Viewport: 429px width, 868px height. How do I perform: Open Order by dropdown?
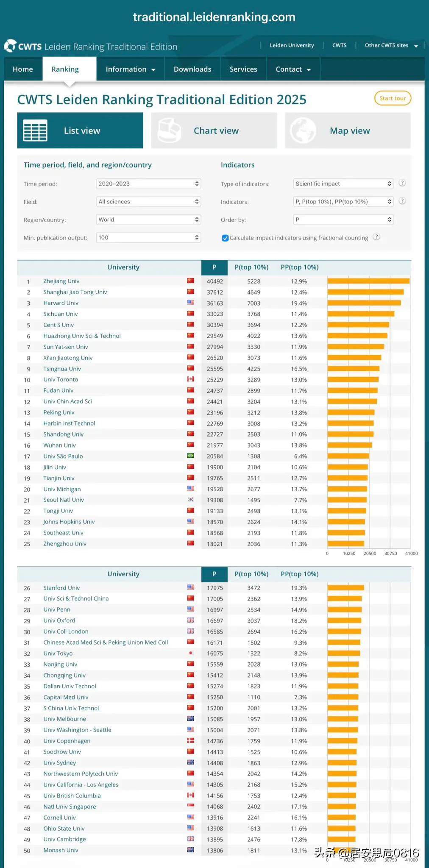pos(343,220)
